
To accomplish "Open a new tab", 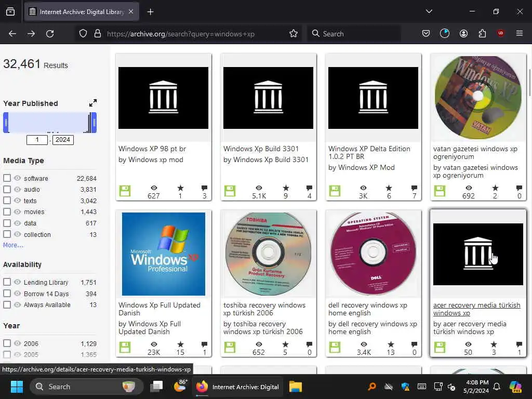I will pos(150,12).
